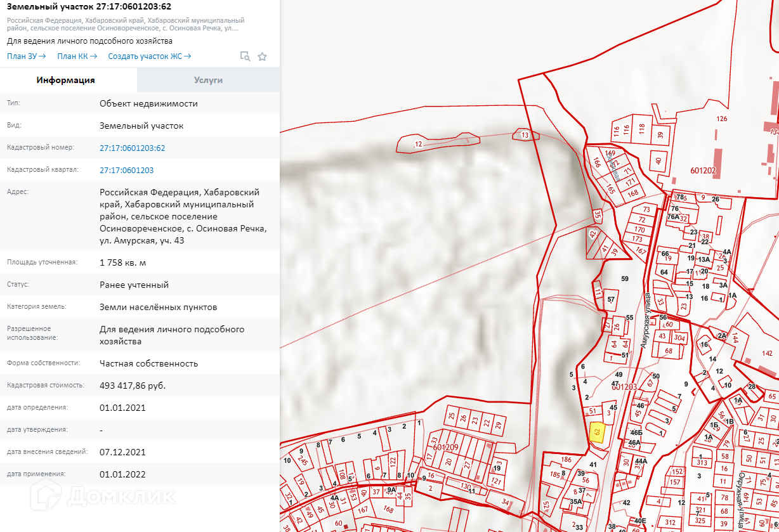Open the План КК link
The height and width of the screenshot is (532, 779).
(77, 56)
